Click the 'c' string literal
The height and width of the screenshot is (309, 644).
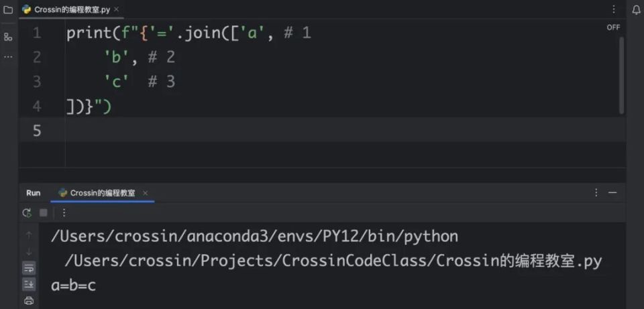pyautogui.click(x=117, y=82)
